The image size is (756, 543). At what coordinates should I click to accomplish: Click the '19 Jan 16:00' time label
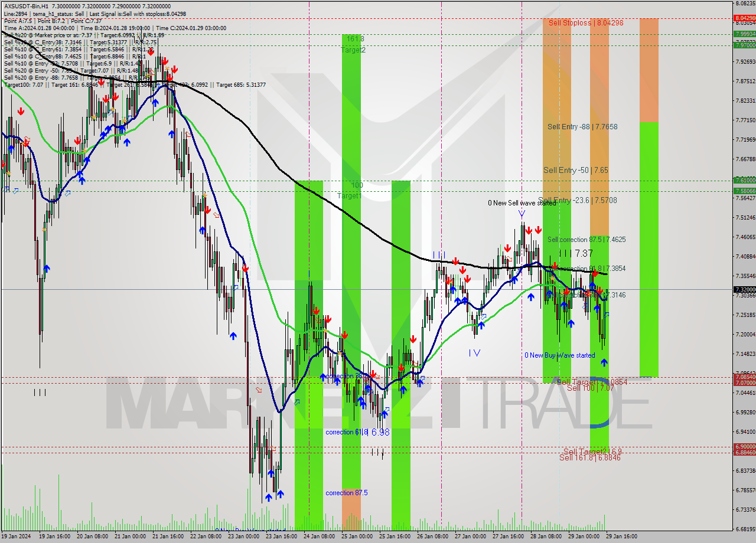55,537
